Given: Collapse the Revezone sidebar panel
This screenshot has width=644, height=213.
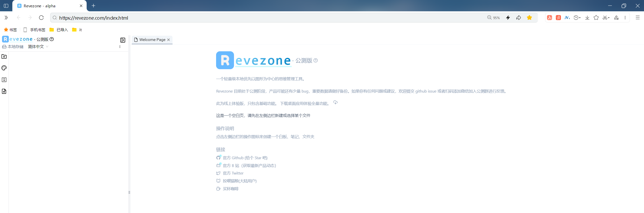Looking at the screenshot, I should (x=123, y=40).
